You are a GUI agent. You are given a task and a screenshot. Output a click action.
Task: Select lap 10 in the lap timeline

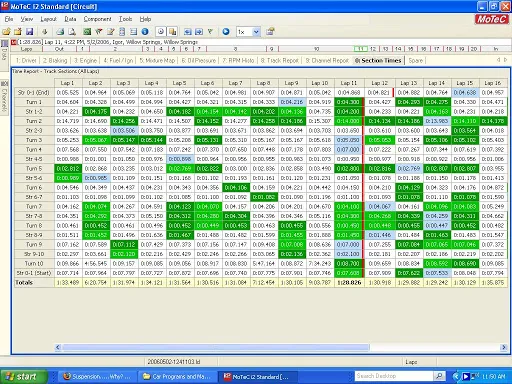coord(316,49)
